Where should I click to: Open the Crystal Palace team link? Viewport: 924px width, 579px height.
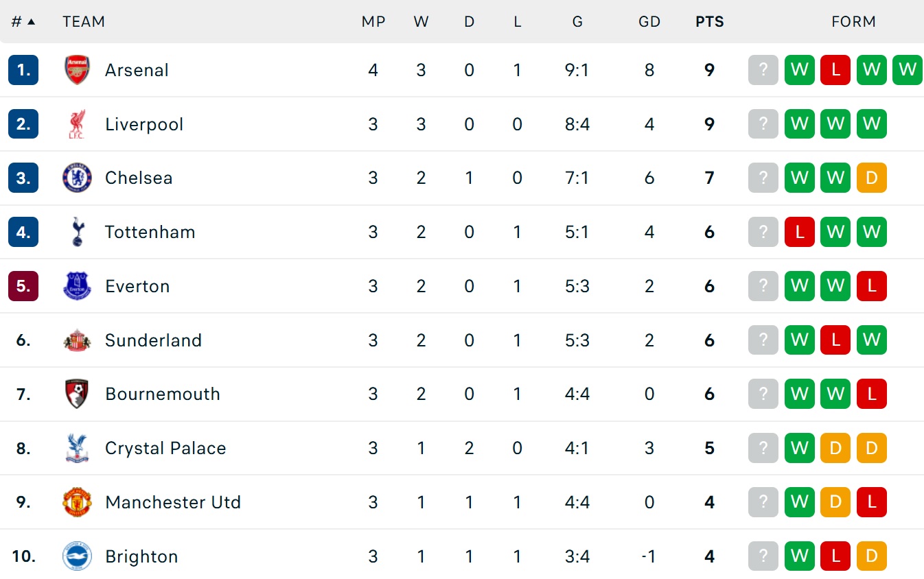tap(165, 448)
